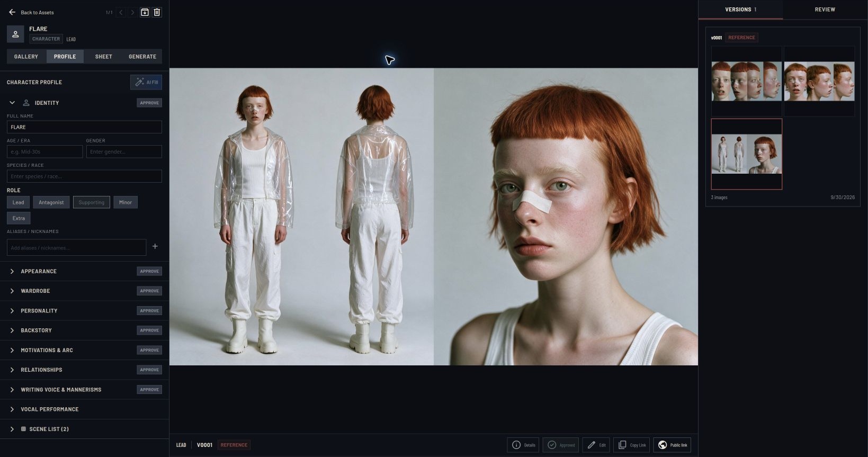The width and height of the screenshot is (868, 457).
Task: Select the Minor role chip
Action: point(126,202)
